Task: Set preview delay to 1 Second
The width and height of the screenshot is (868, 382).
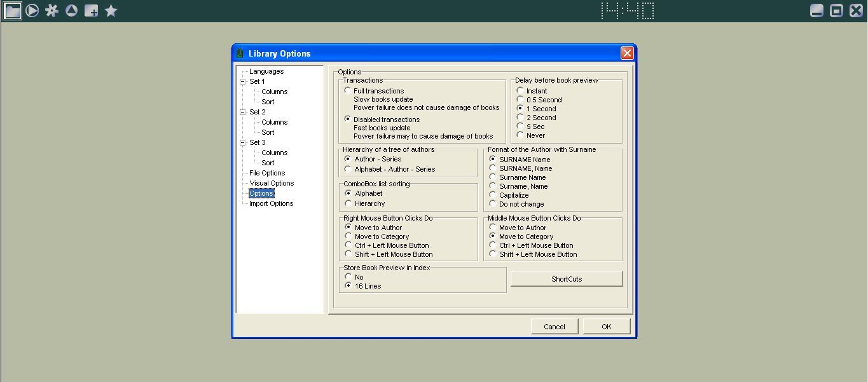Action: (520, 109)
